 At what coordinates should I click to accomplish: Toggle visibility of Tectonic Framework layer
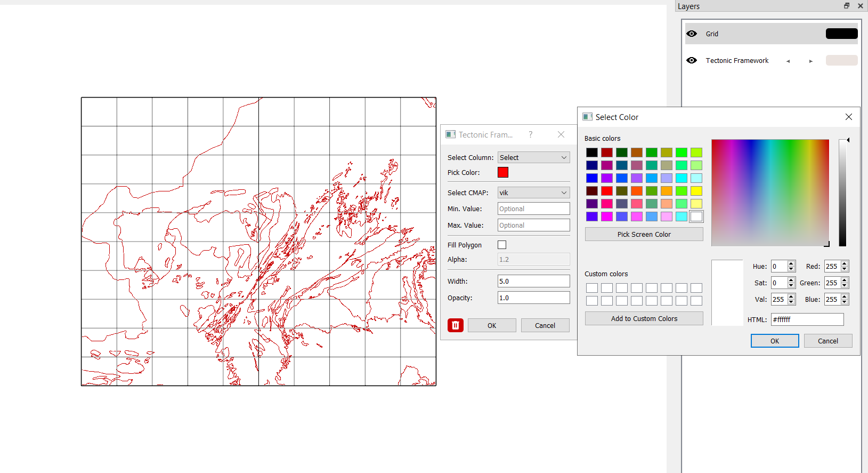(x=692, y=60)
